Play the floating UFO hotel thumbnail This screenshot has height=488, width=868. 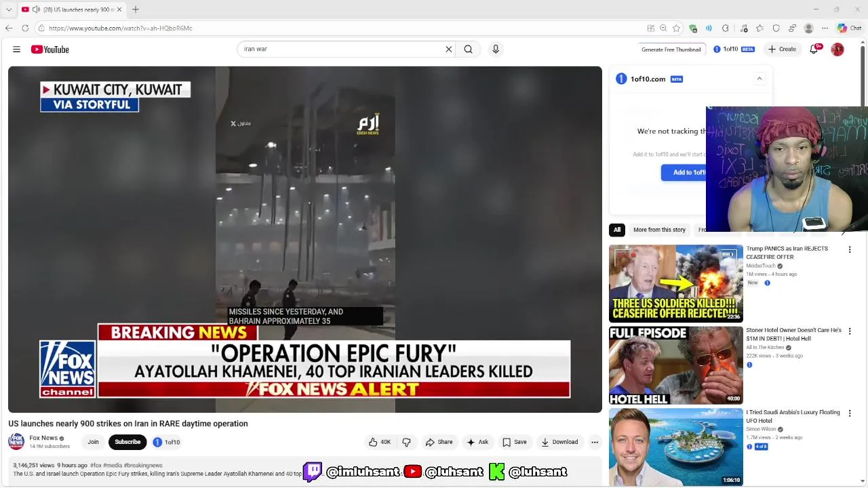tap(676, 447)
